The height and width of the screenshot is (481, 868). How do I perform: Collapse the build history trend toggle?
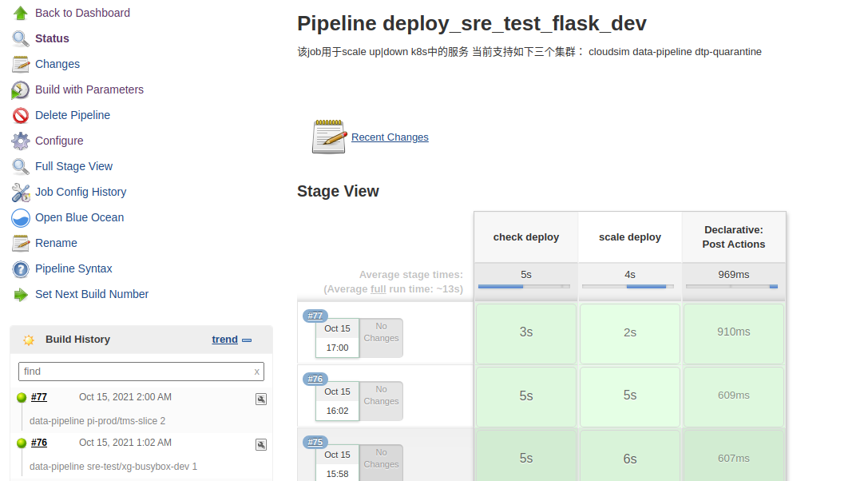(x=247, y=340)
